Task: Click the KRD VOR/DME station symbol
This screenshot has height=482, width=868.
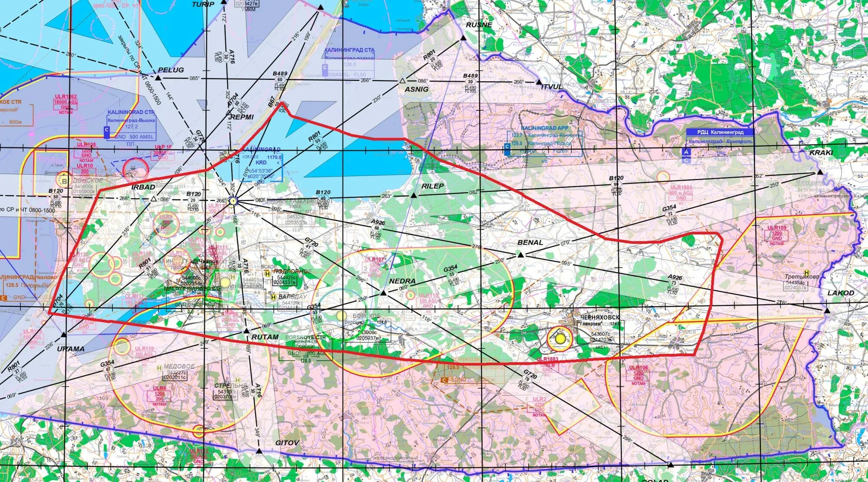Action: click(x=233, y=200)
